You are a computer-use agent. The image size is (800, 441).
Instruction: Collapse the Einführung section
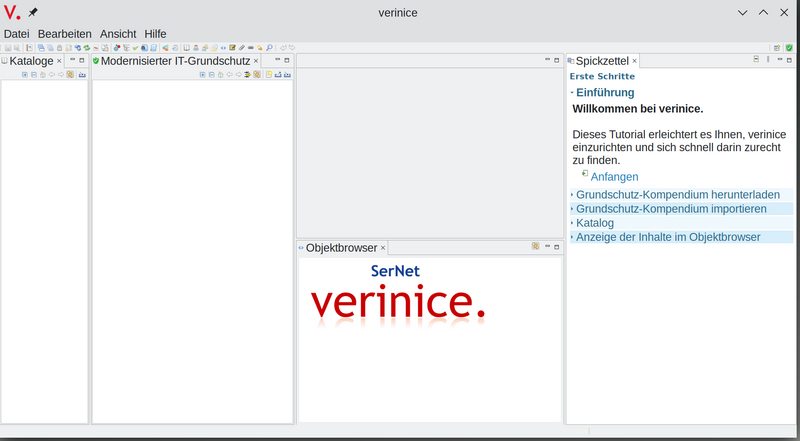tap(571, 92)
